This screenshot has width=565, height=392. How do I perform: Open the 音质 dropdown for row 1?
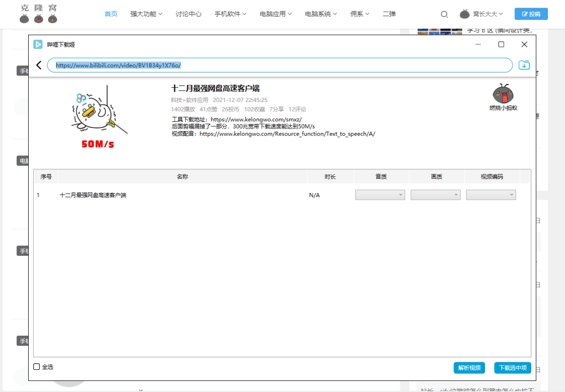[x=380, y=195]
